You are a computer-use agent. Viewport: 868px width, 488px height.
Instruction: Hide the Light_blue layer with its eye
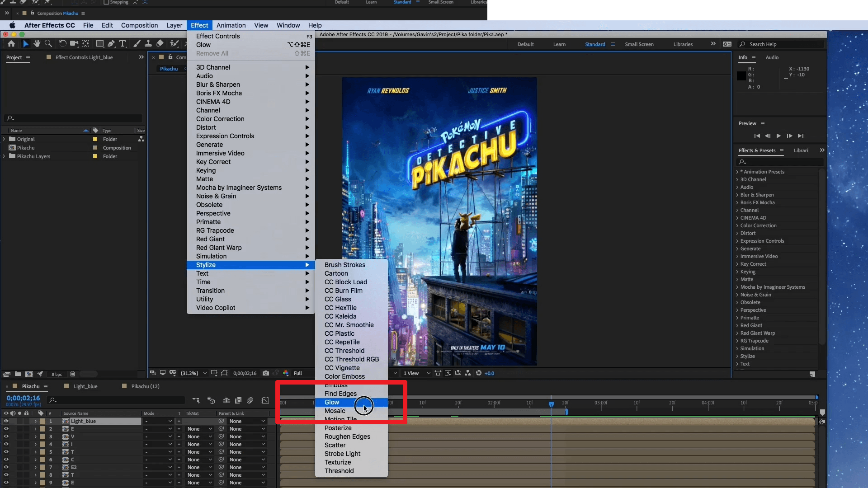6,421
